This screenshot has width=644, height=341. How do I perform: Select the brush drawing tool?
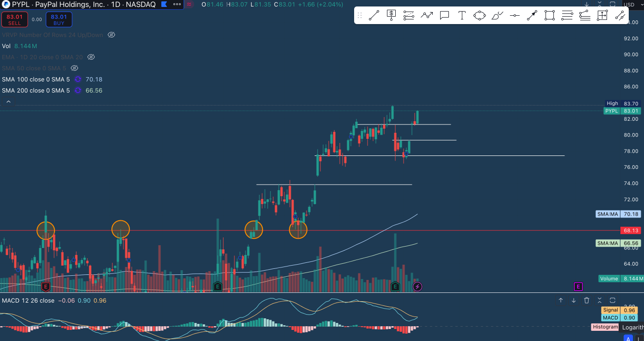point(497,16)
